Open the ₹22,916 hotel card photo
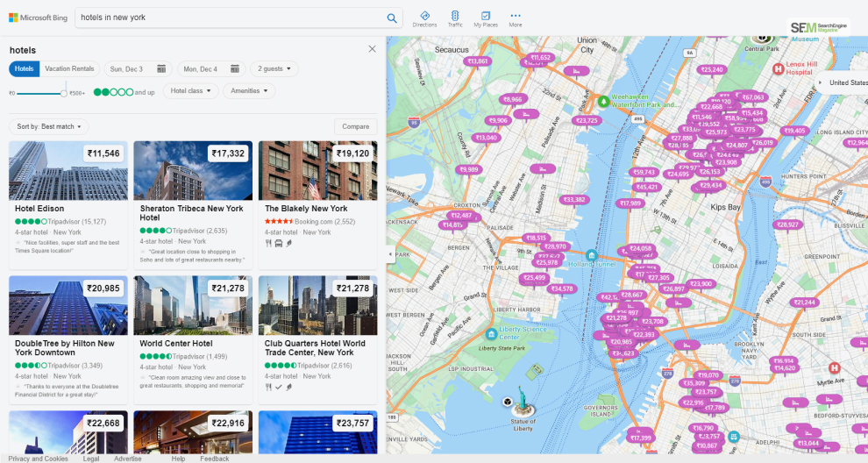This screenshot has width=868, height=463. click(193, 432)
